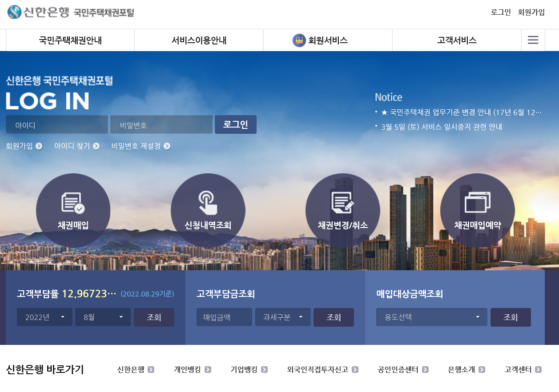Go to 은행소개 shortcut link
Viewport: 559px width, 392px height.
(x=462, y=369)
